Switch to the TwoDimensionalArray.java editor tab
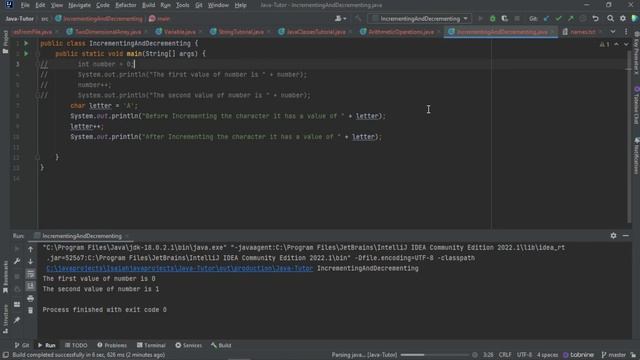640x360 pixels. pyautogui.click(x=108, y=32)
